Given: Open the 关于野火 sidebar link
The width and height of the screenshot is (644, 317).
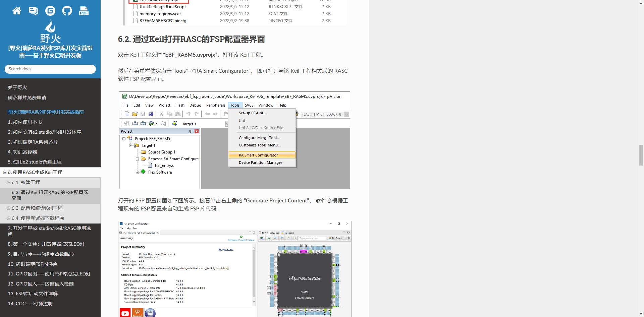Looking at the screenshot, I should pos(17,87).
